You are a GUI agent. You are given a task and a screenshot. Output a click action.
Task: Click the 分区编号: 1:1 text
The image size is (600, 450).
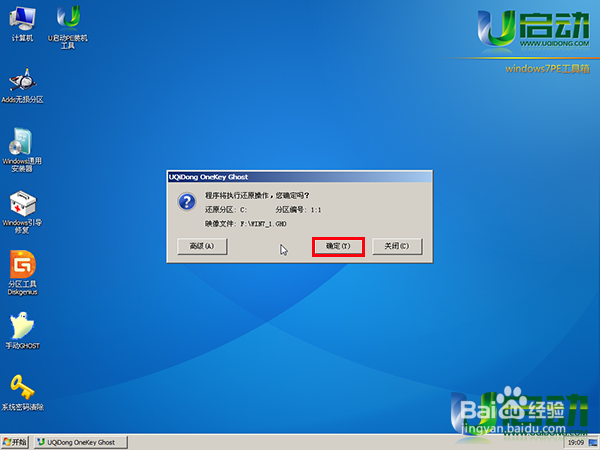pyautogui.click(x=298, y=210)
